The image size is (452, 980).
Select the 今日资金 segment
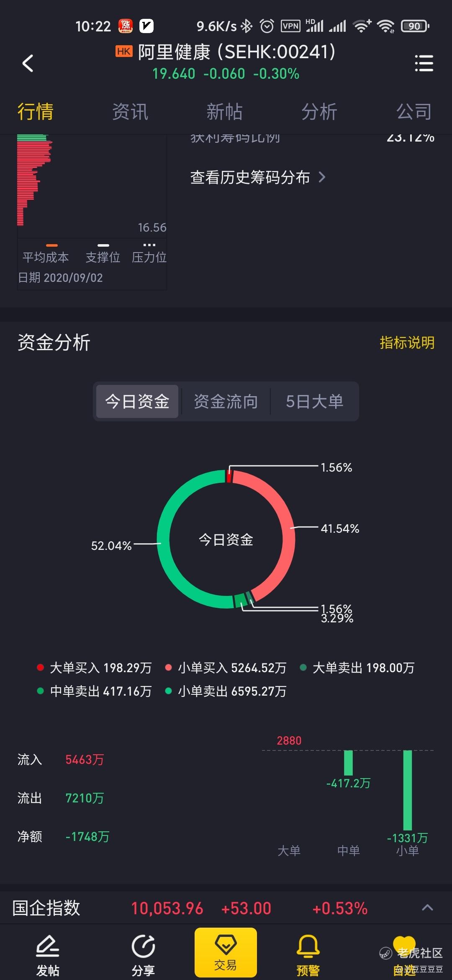pos(137,401)
